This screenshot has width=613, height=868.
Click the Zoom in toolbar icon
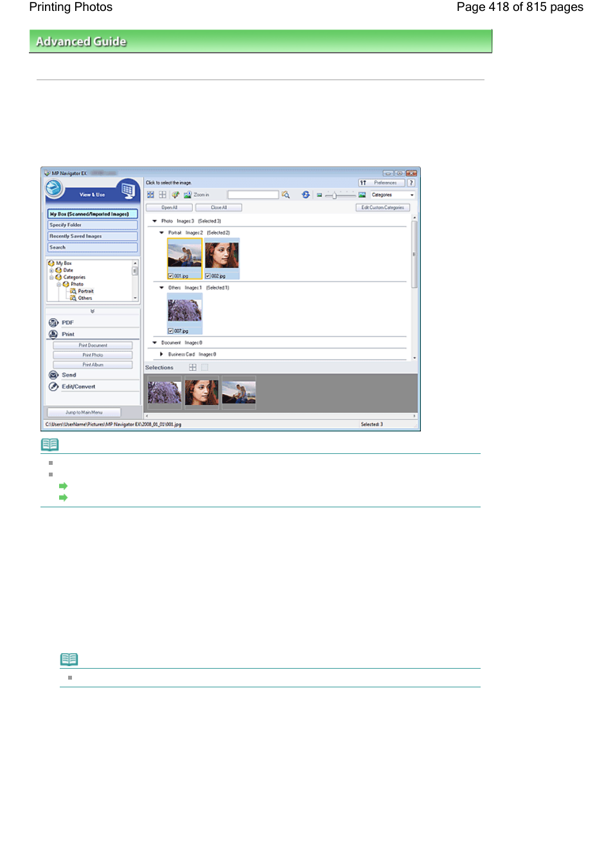(188, 194)
